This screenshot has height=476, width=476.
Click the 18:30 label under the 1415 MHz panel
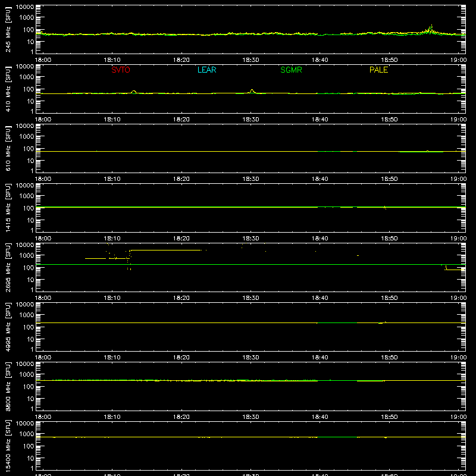(250, 239)
